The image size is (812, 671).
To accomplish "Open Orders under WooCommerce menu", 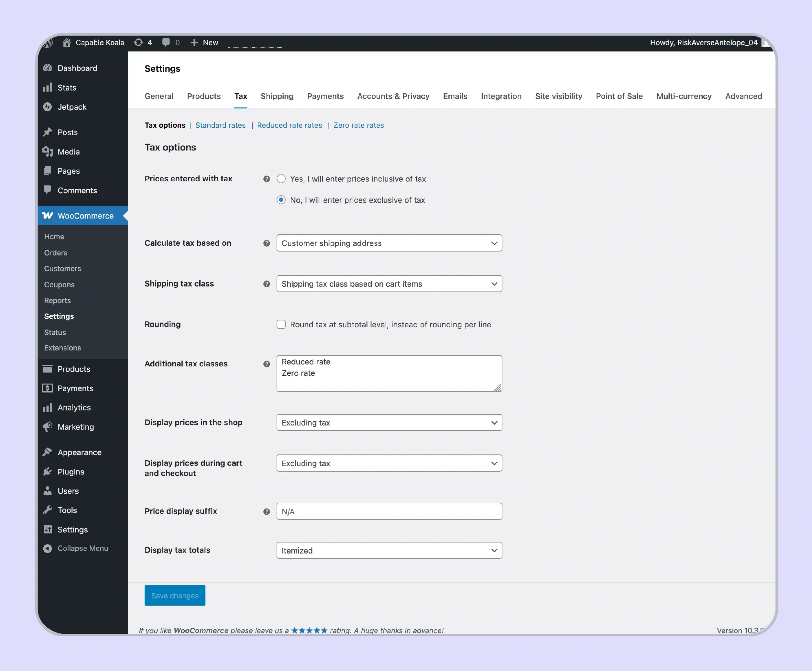I will click(56, 253).
